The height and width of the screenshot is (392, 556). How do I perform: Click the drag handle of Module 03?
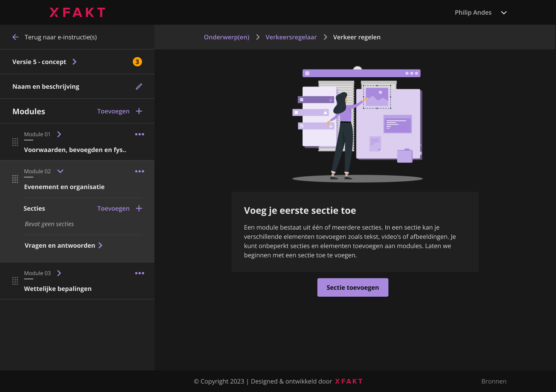15,281
